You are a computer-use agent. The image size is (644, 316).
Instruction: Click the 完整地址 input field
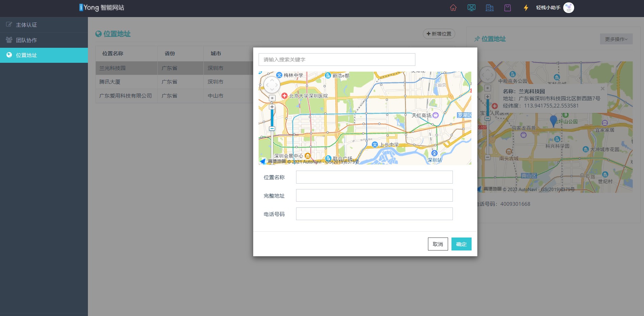coord(374,196)
